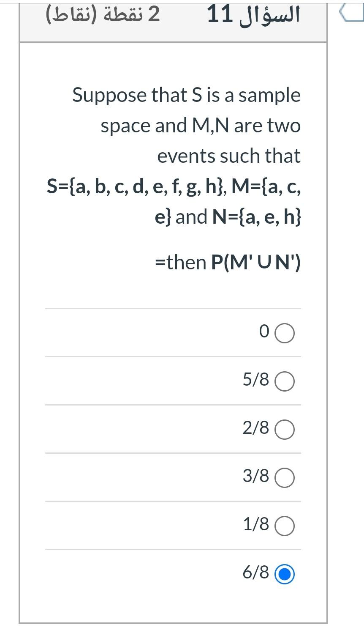Click the question 11 header title
The image size is (364, 633).
pyautogui.click(x=254, y=16)
